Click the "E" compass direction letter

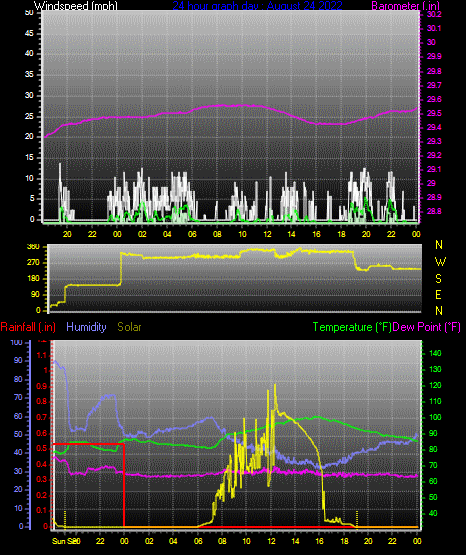(x=438, y=294)
